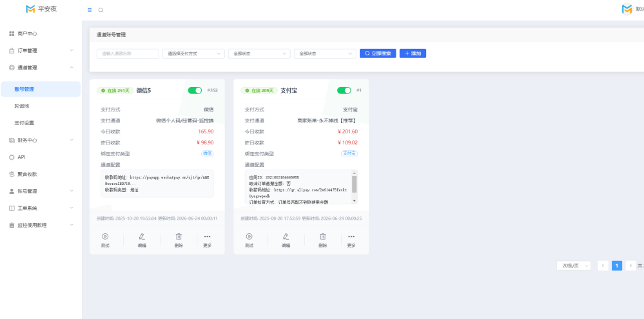Viewport: 644px width, 319px height.
Task: Open the 20条/页 page size dropdown
Action: 574,266
